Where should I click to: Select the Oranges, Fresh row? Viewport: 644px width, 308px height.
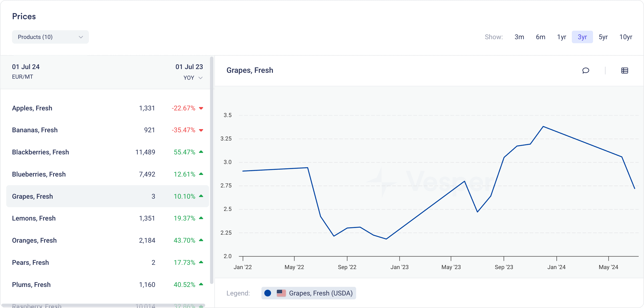click(x=108, y=241)
